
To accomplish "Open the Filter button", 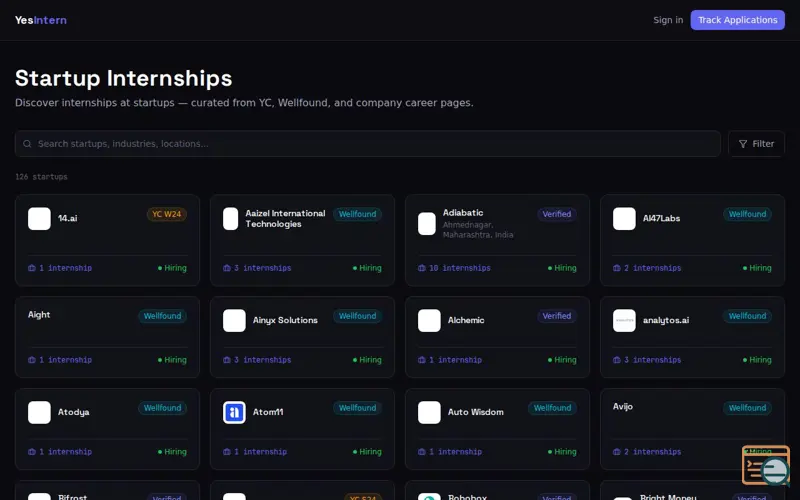I will (x=756, y=144).
